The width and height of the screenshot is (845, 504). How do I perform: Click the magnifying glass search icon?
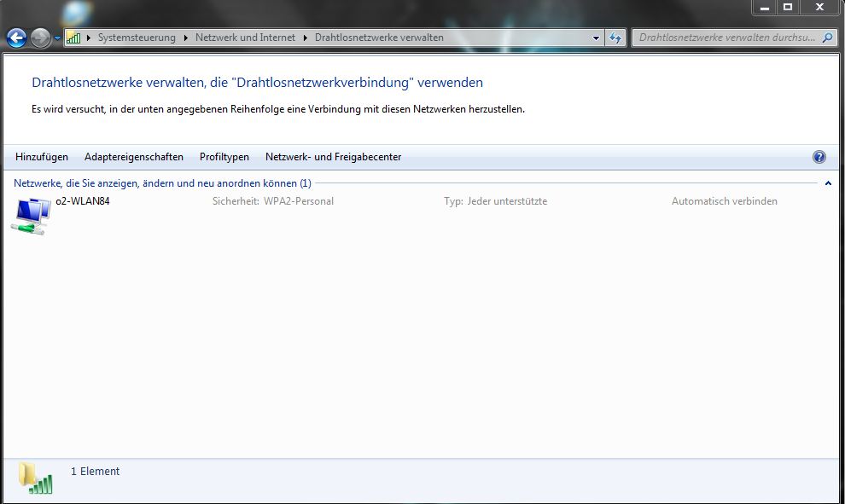[x=827, y=38]
